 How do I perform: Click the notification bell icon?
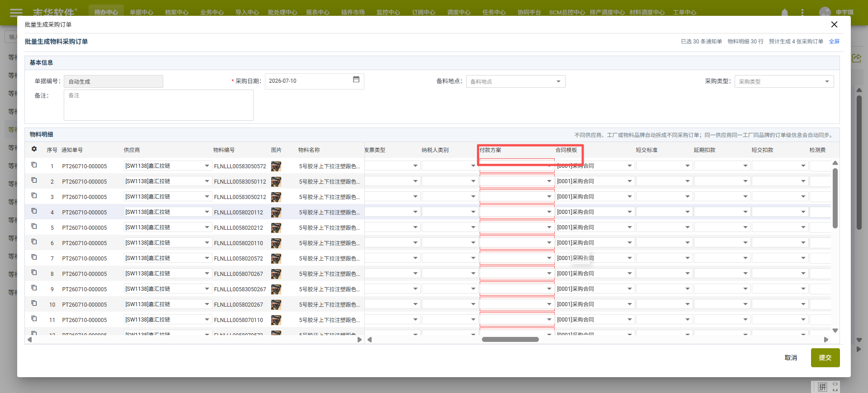[785, 13]
